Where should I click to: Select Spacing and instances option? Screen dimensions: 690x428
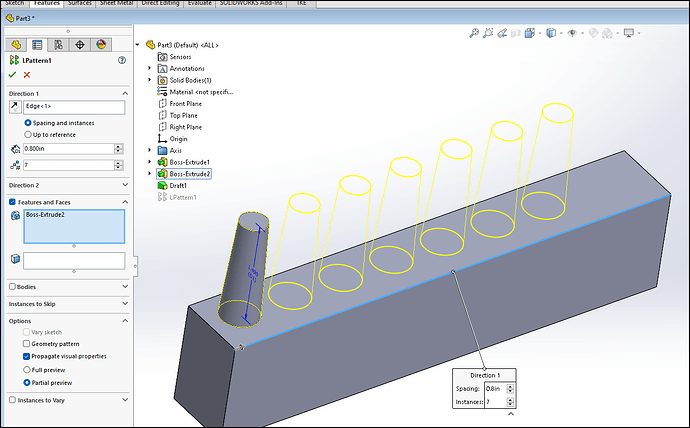point(28,123)
